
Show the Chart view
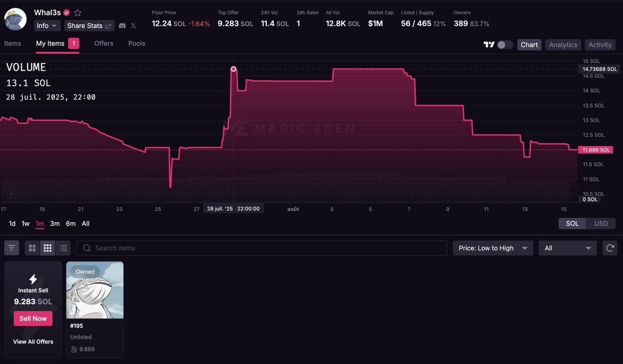530,45
